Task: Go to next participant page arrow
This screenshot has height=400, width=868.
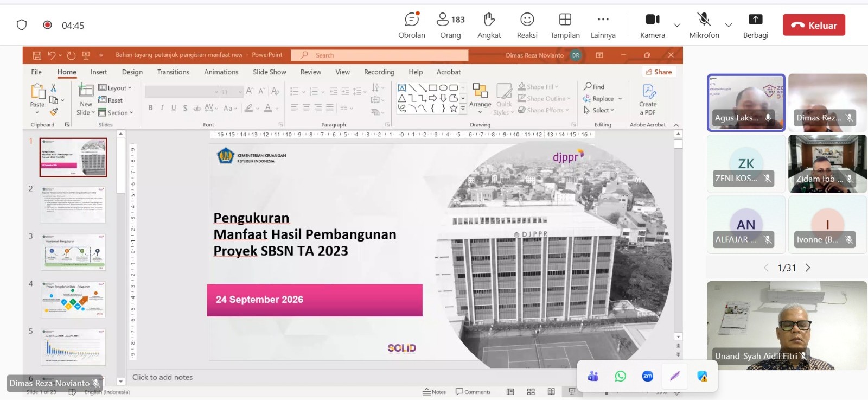Action: point(808,268)
